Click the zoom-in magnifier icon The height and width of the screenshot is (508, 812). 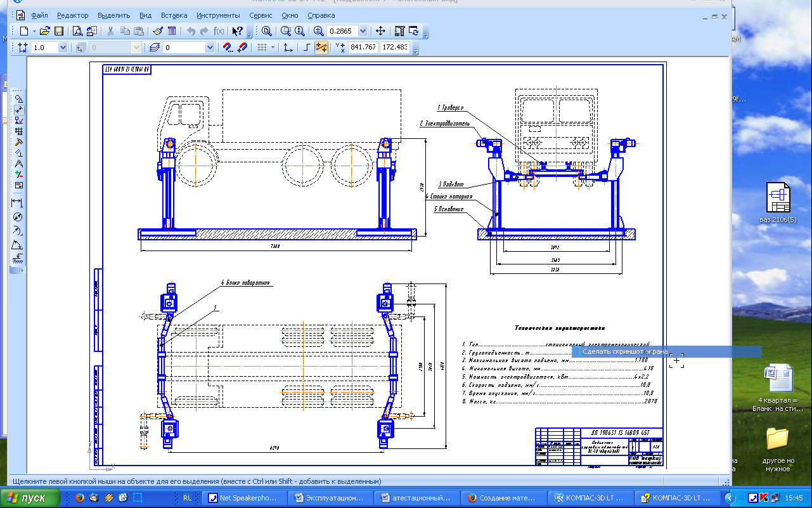click(318, 31)
